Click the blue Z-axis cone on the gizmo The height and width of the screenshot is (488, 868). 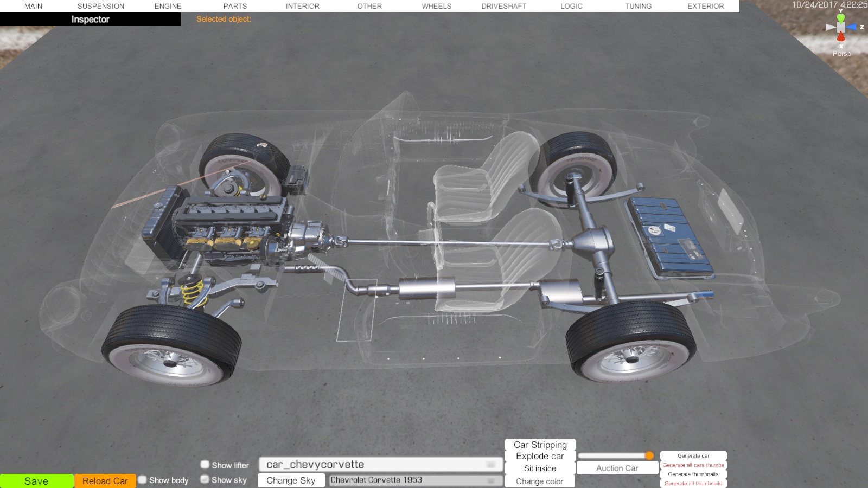click(x=852, y=27)
